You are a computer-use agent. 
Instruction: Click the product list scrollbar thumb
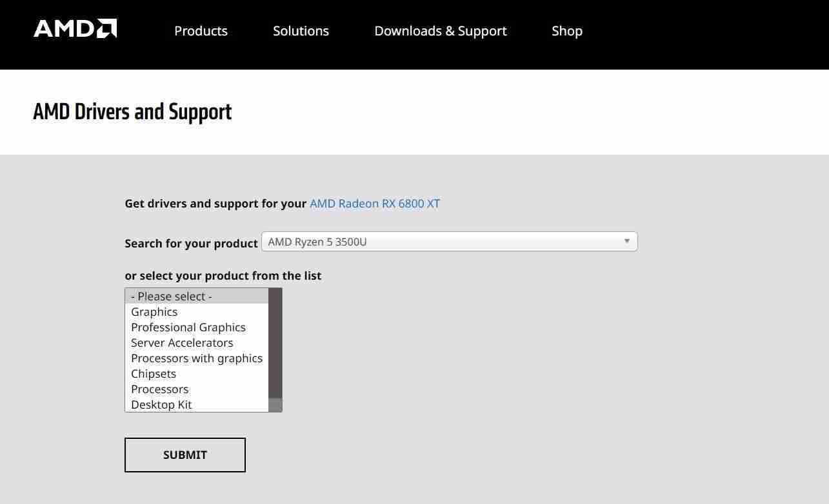pos(275,340)
